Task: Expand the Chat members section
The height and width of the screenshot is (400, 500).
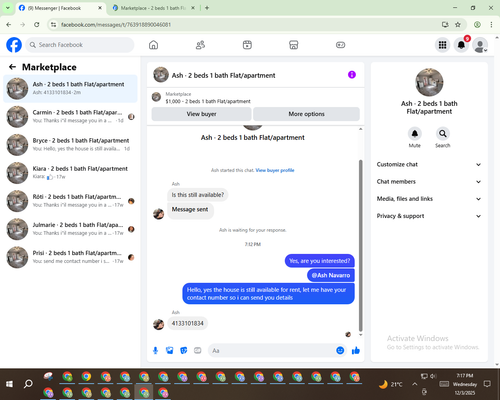Action: pyautogui.click(x=429, y=182)
